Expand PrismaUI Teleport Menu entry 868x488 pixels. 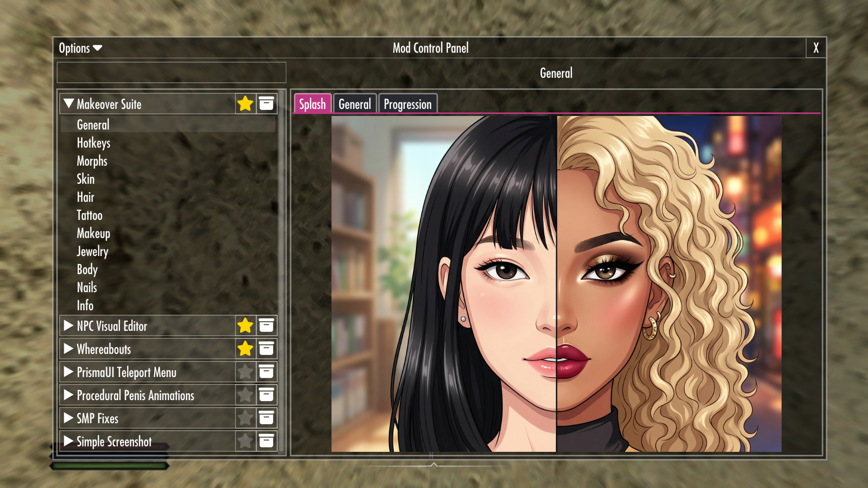pos(69,372)
